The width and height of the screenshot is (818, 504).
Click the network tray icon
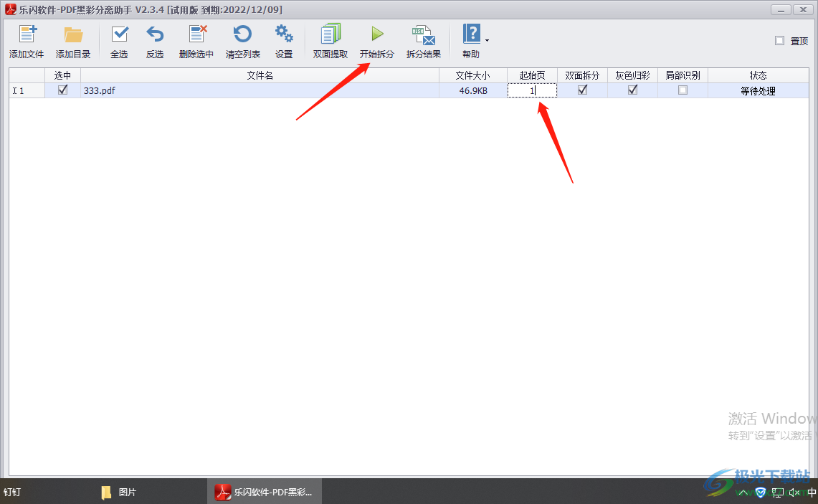(778, 492)
